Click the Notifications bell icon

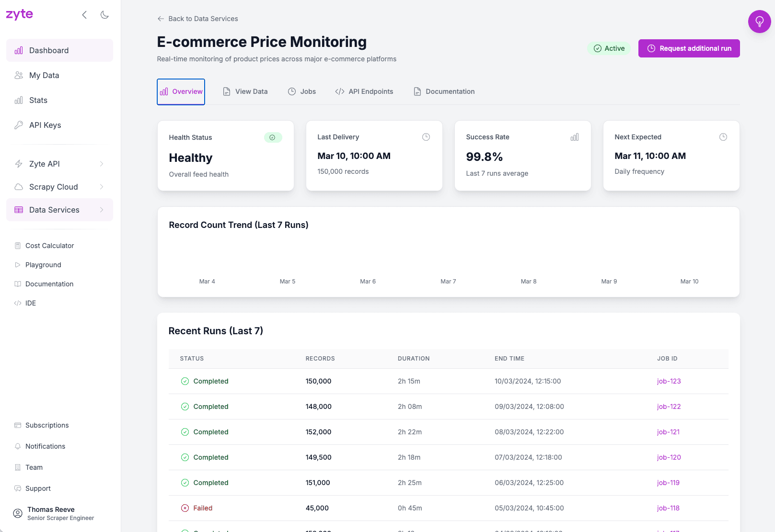click(x=18, y=446)
